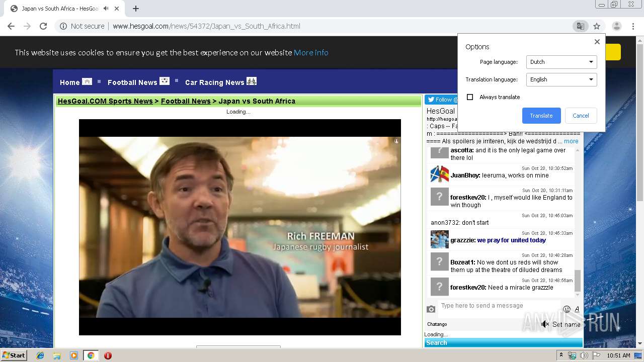Viewport: 644px width, 362px height.
Task: Click the chat camera icon to attach image
Action: click(431, 309)
